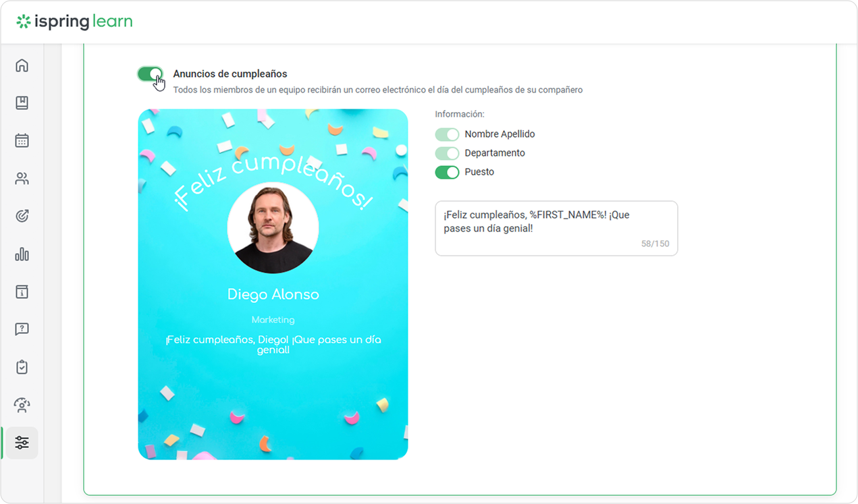The image size is (858, 504).
Task: Open the Home icon in sidebar
Action: (22, 65)
